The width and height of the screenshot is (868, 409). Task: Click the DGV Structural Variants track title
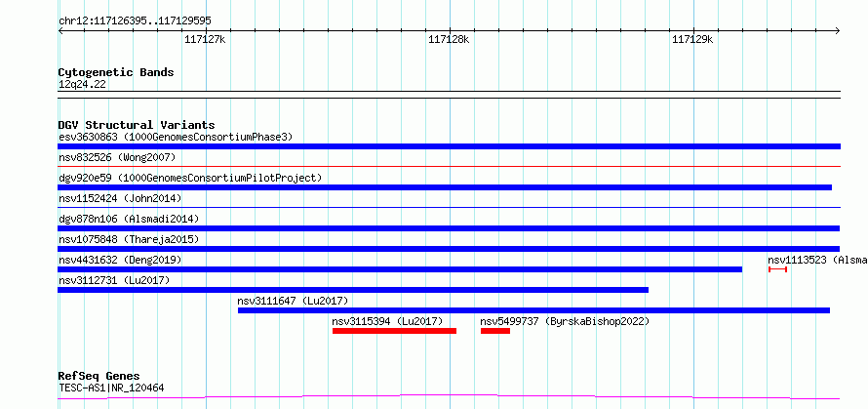click(x=137, y=125)
